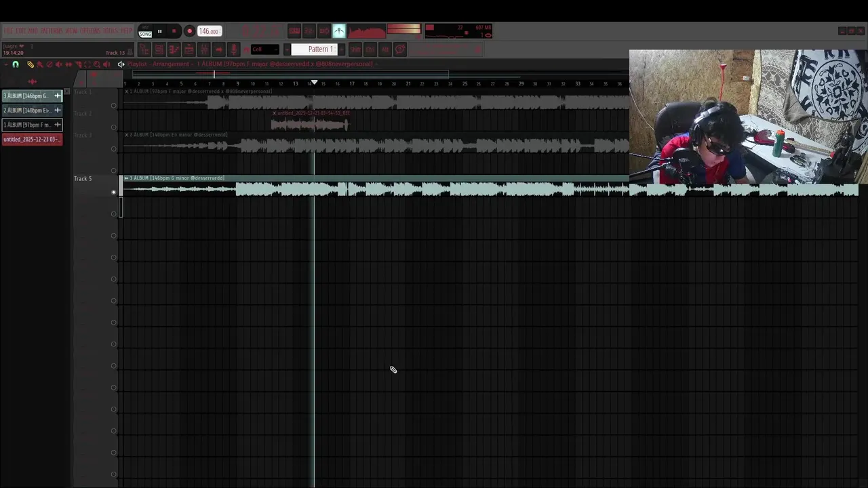Click the Track 5 label
This screenshot has height=488, width=868.
pos(83,178)
